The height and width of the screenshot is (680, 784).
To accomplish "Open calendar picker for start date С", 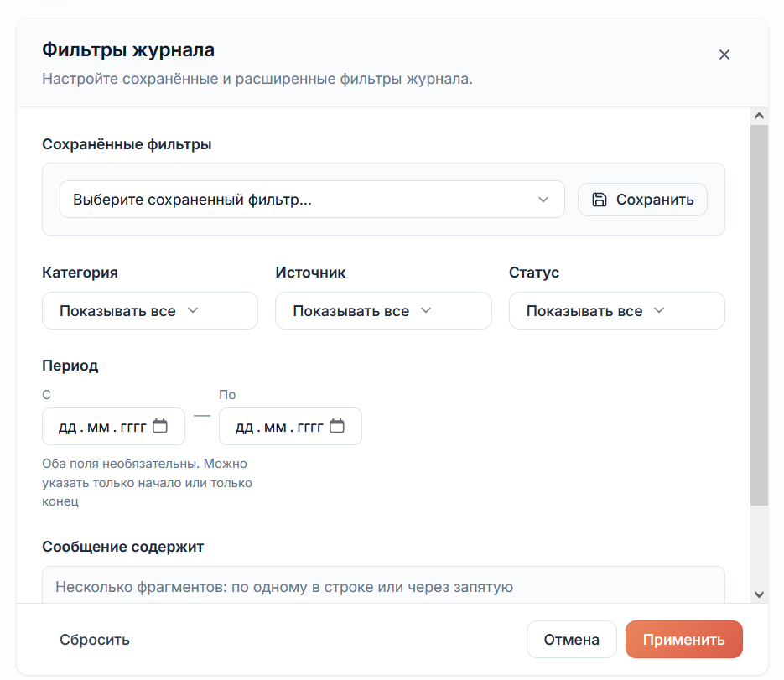I will tap(160, 427).
